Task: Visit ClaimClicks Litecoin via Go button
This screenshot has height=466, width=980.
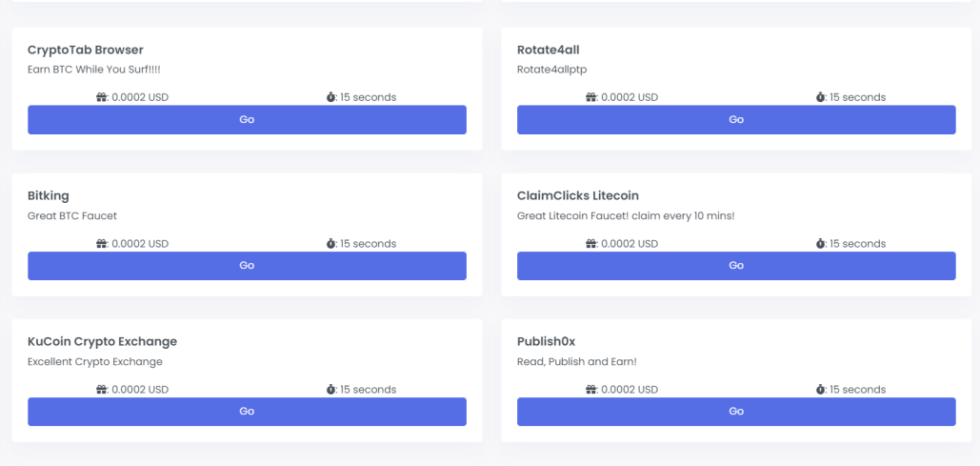Action: [x=736, y=266]
